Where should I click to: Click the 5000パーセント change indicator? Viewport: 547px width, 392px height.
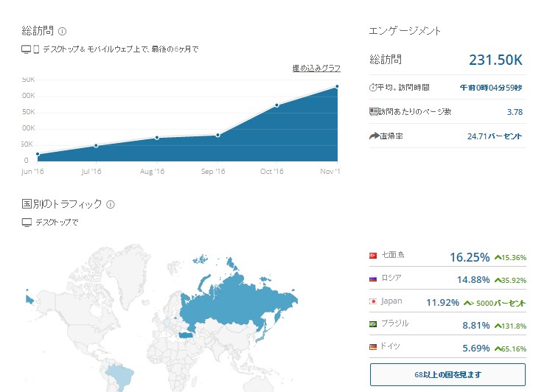pos(495,303)
